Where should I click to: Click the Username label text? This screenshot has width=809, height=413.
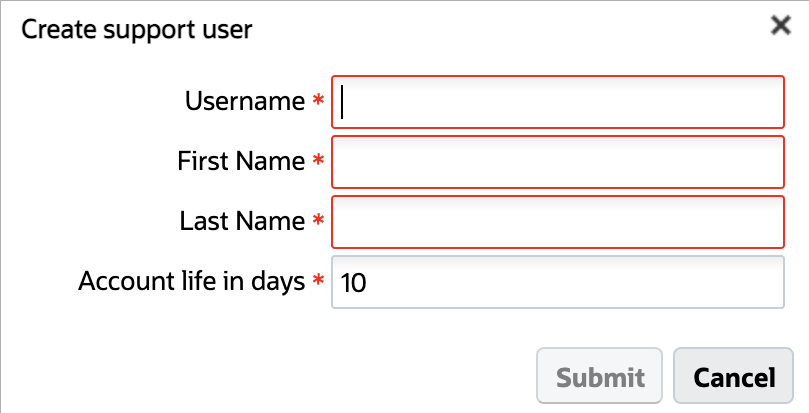click(244, 101)
